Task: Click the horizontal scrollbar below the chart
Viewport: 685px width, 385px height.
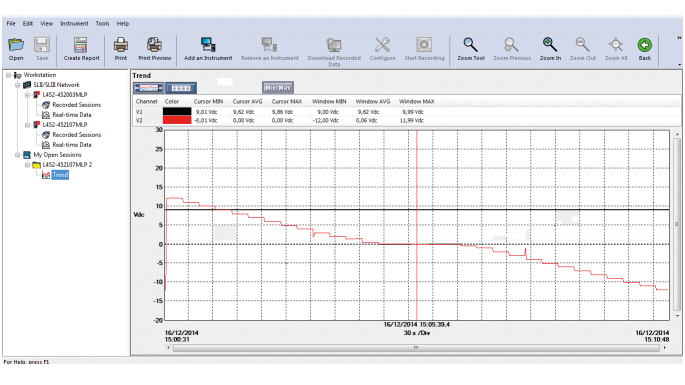Action: 416,348
